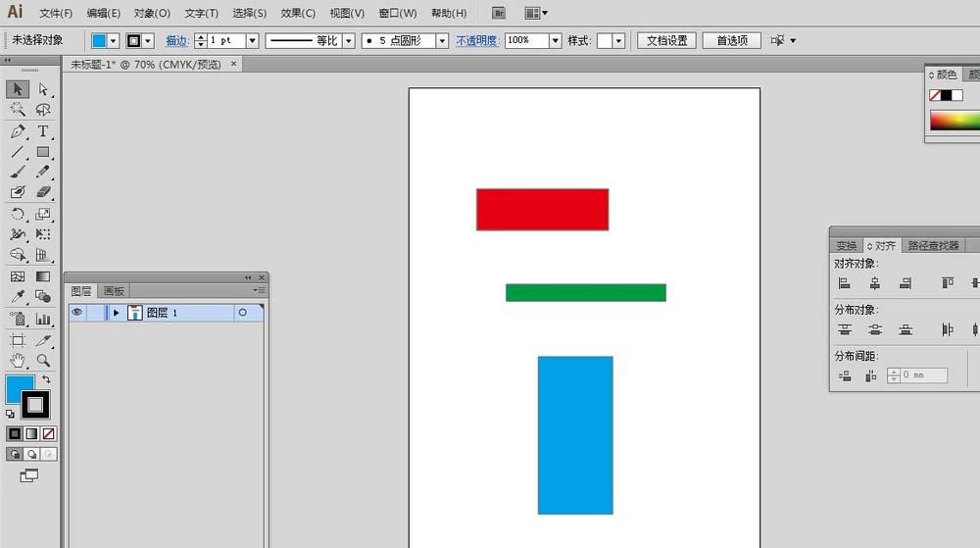
Task: Switch to the 路径查找器 tab
Action: pyautogui.click(x=933, y=245)
